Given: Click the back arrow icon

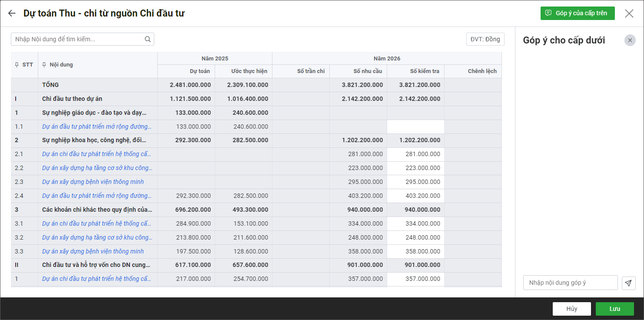Looking at the screenshot, I should (x=12, y=13).
